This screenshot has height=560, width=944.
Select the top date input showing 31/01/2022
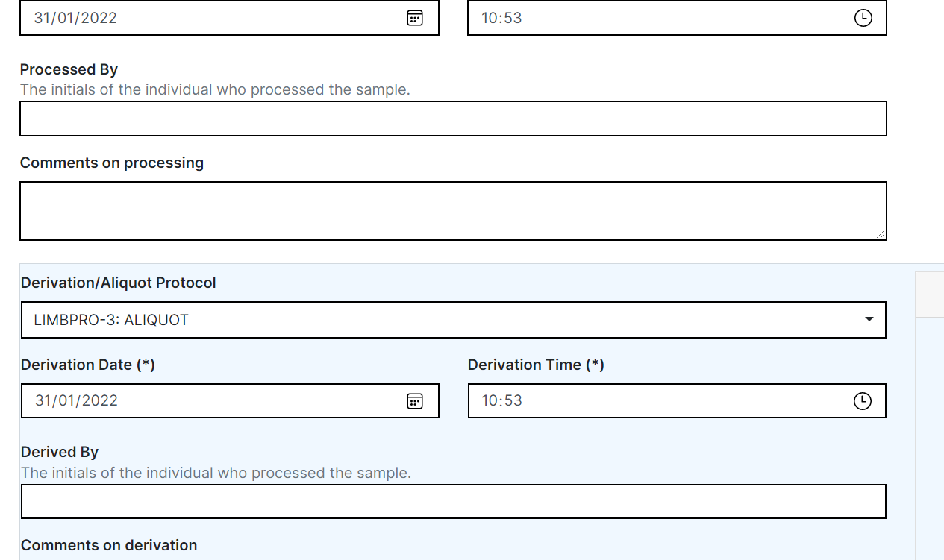[187, 18]
